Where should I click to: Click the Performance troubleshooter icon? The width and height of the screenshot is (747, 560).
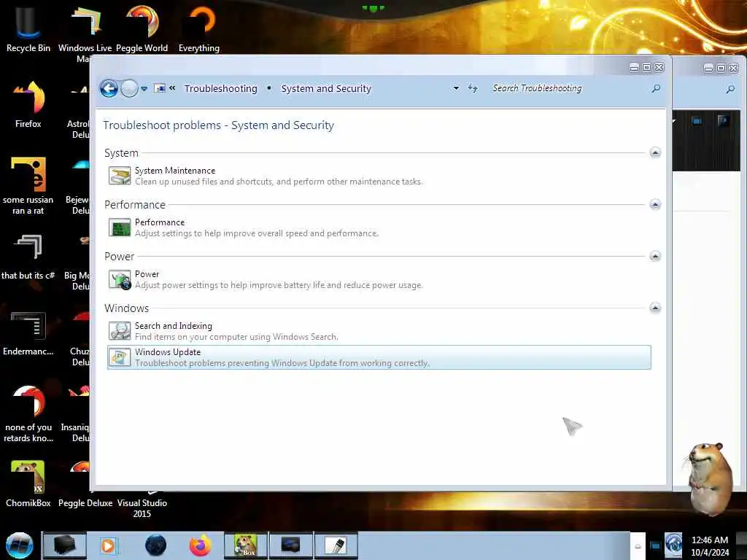(120, 227)
